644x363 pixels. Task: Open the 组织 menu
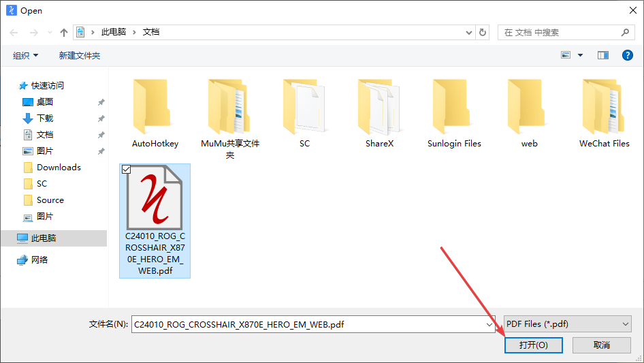tap(25, 55)
